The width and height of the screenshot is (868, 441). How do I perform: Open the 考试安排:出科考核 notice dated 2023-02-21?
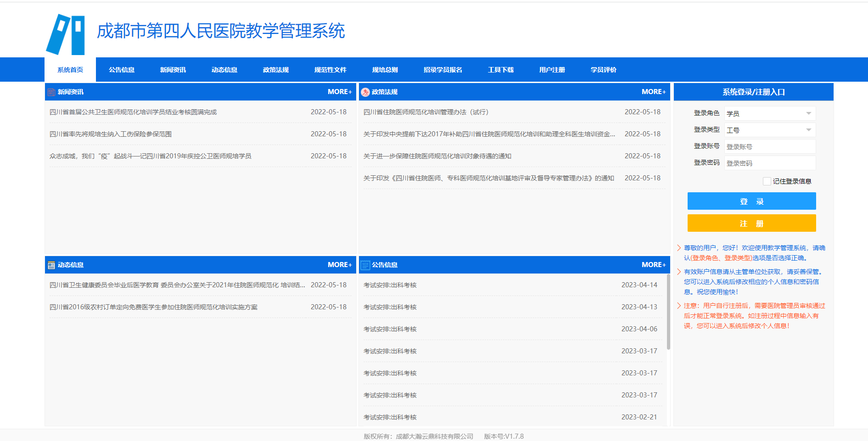coord(390,417)
